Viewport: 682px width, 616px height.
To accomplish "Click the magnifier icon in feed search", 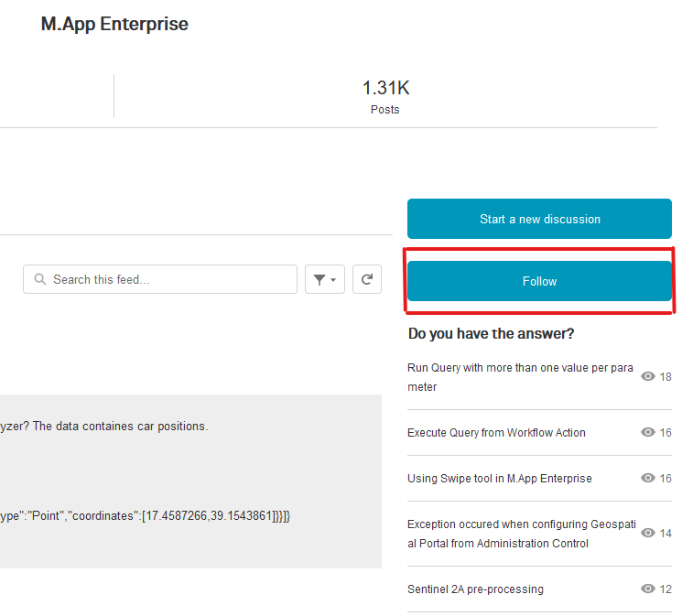I will [x=39, y=279].
